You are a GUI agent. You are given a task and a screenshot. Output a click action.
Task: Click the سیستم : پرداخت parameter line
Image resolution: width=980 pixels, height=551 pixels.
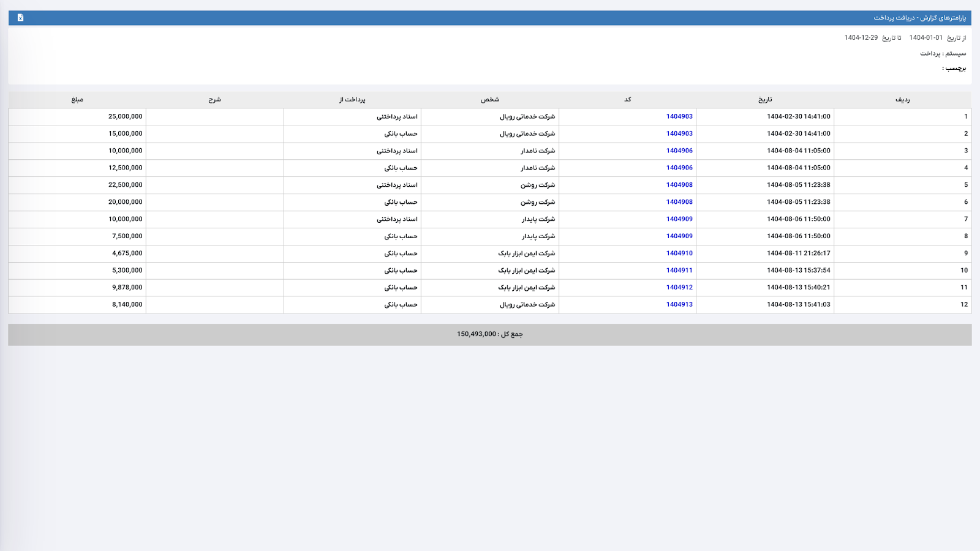[x=943, y=54]
